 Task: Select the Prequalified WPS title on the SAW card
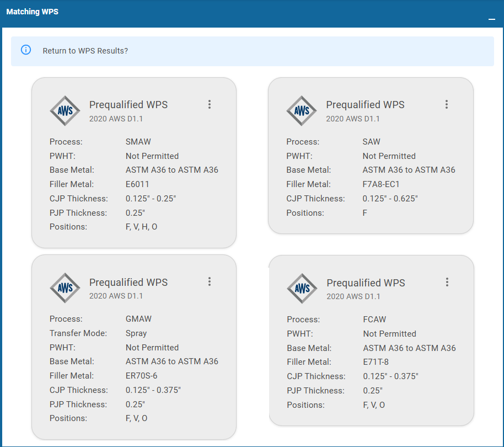tap(365, 105)
